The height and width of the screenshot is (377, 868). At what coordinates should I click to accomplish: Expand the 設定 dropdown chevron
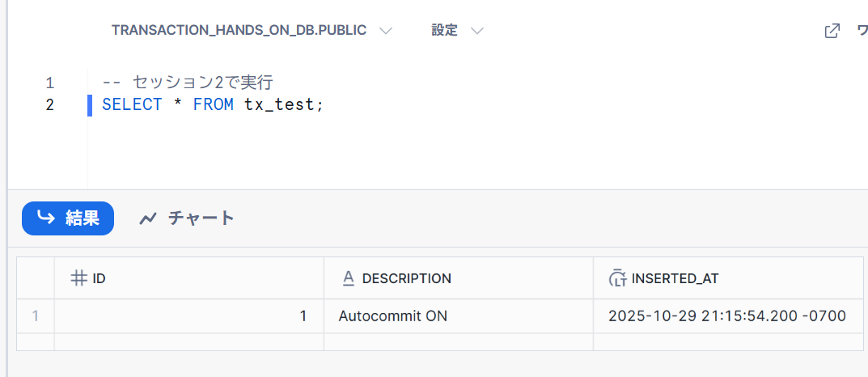pyautogui.click(x=477, y=31)
